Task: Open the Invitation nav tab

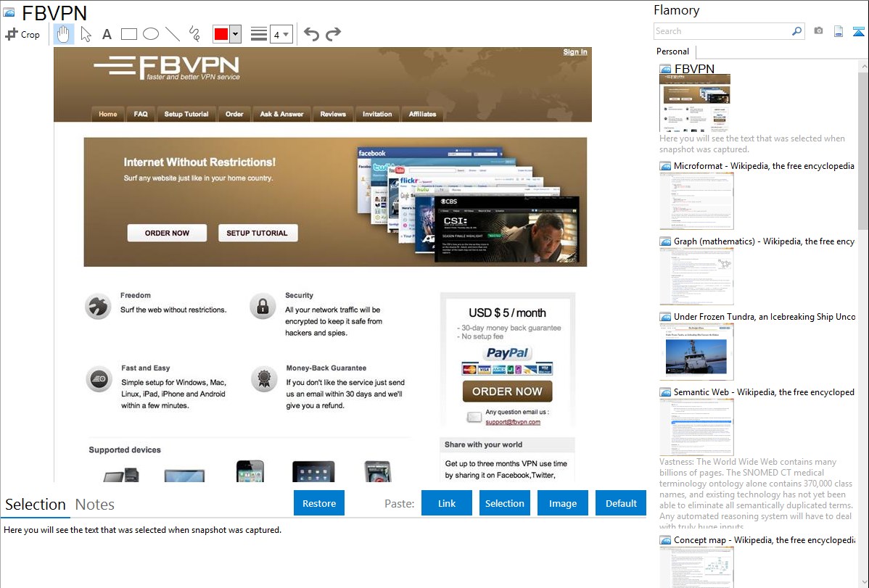Action: (x=377, y=114)
